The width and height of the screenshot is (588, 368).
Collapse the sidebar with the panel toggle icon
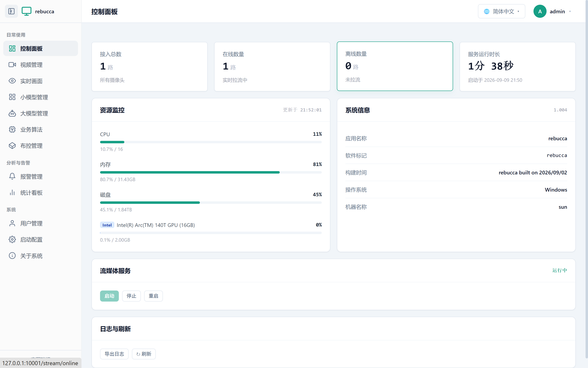coord(11,11)
